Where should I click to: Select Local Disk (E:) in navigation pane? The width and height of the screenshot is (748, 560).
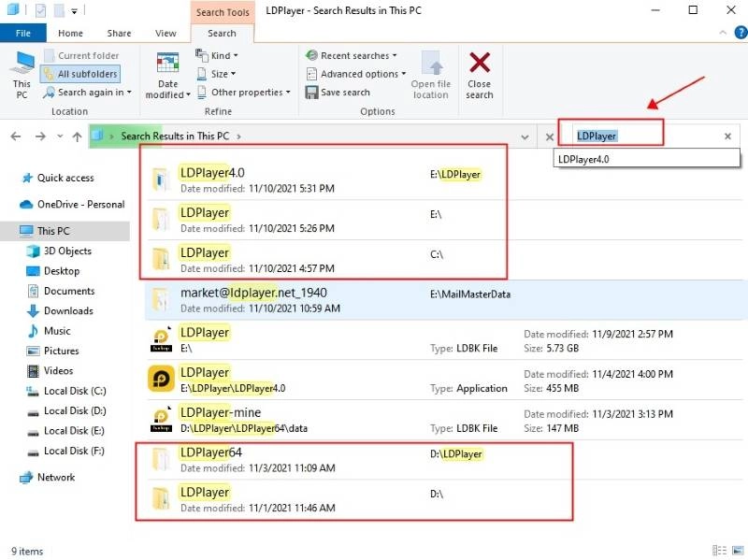pyautogui.click(x=73, y=431)
